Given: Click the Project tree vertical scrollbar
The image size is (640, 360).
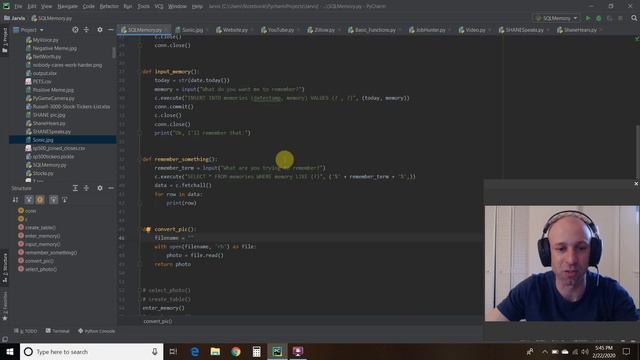Looking at the screenshot, I should 114,53.
